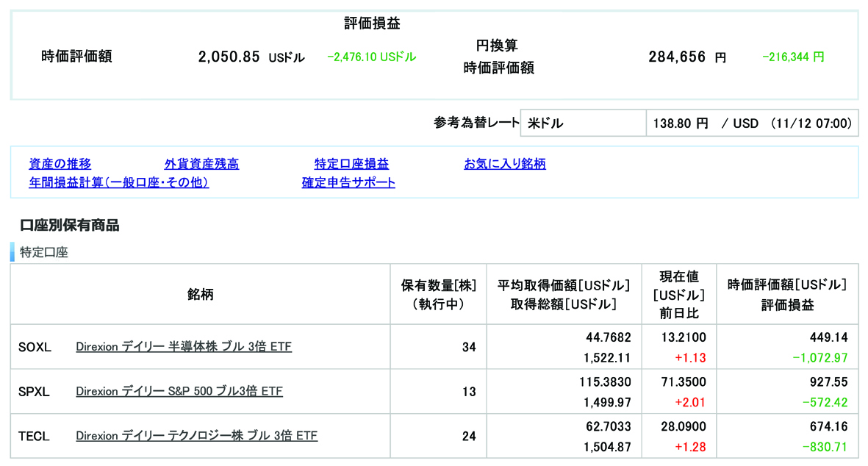Click SPXL holding quantity 13

coord(469,392)
